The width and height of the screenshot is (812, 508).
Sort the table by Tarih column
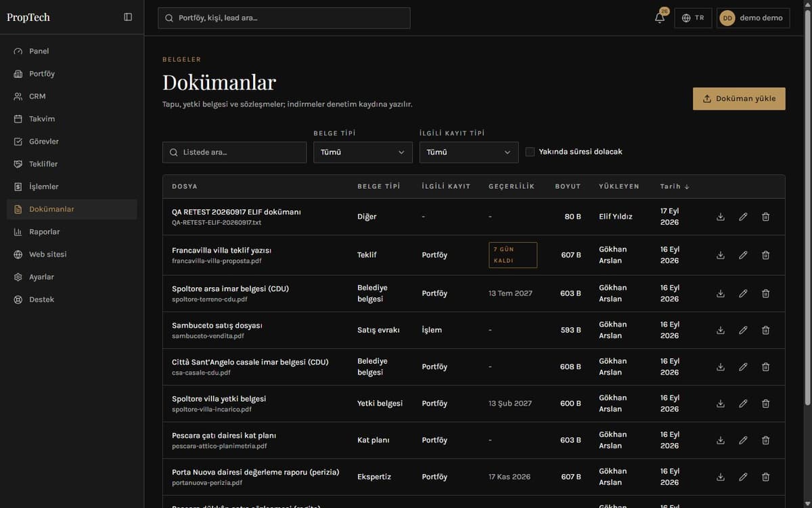pos(675,186)
